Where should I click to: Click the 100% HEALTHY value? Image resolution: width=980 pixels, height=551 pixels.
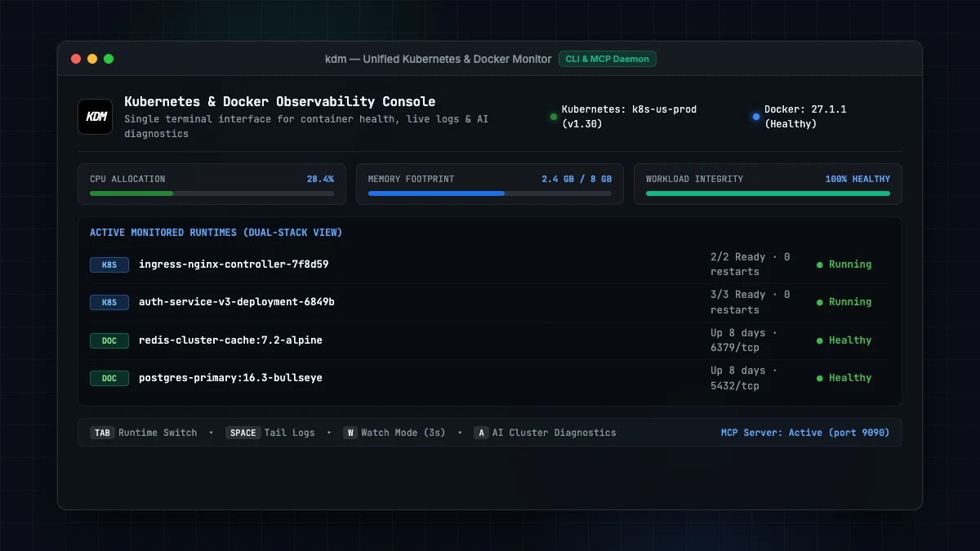coord(857,179)
